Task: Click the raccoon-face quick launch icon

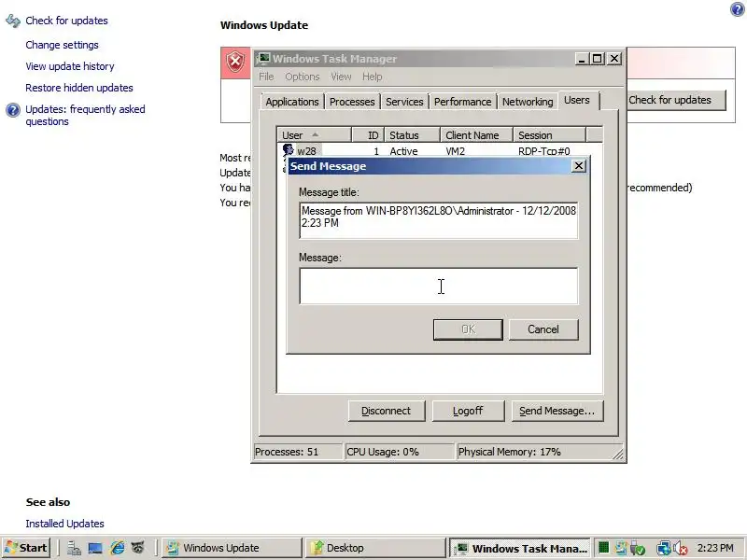Action: tap(138, 548)
